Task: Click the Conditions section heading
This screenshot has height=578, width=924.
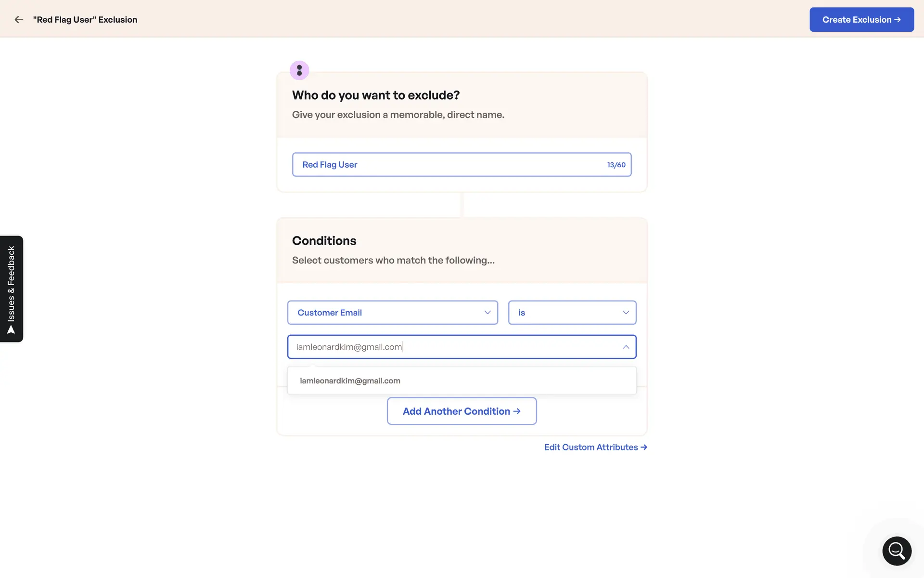Action: coord(324,241)
